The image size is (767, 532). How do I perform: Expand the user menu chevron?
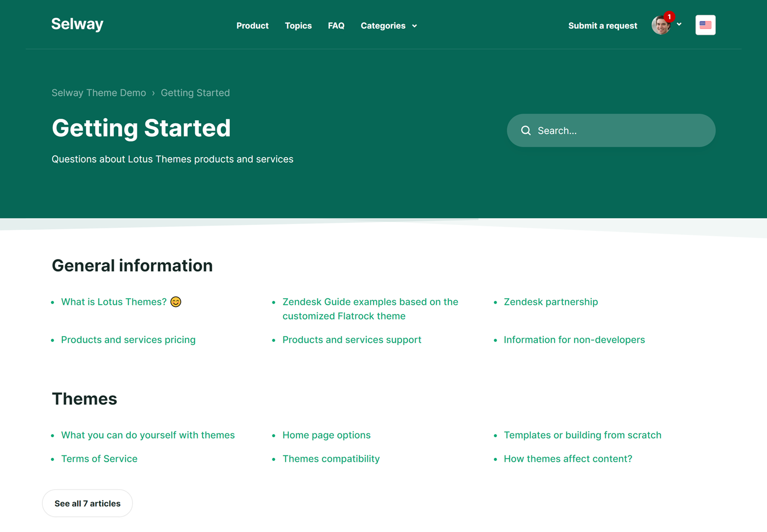click(679, 24)
